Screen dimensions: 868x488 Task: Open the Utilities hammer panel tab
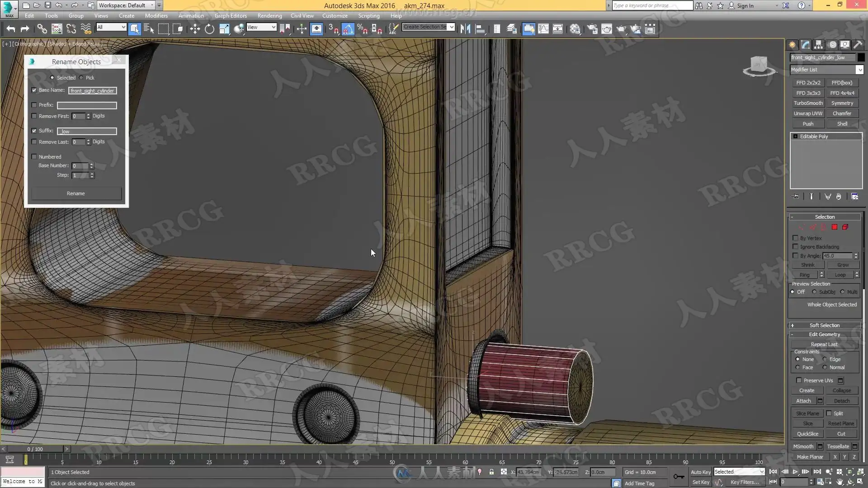coord(858,45)
